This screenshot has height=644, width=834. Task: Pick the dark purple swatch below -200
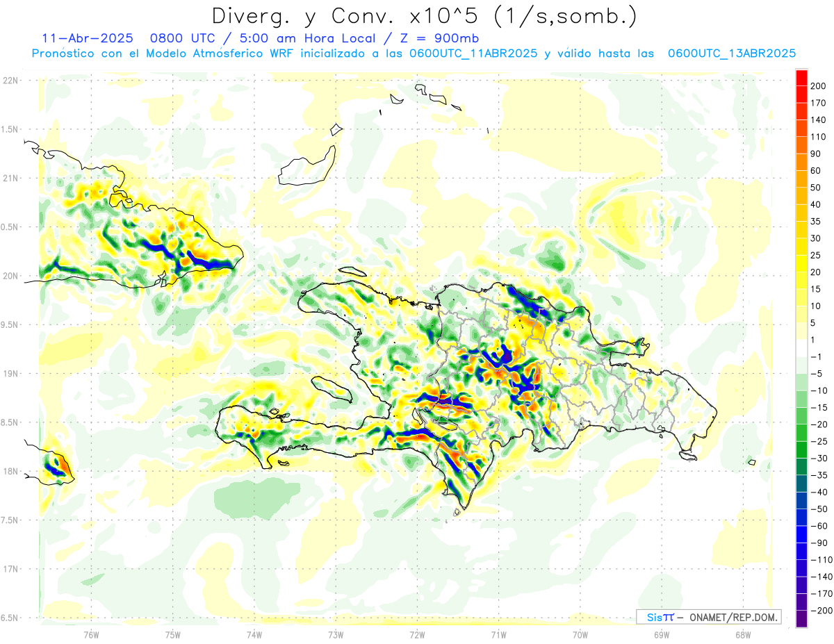click(802, 619)
